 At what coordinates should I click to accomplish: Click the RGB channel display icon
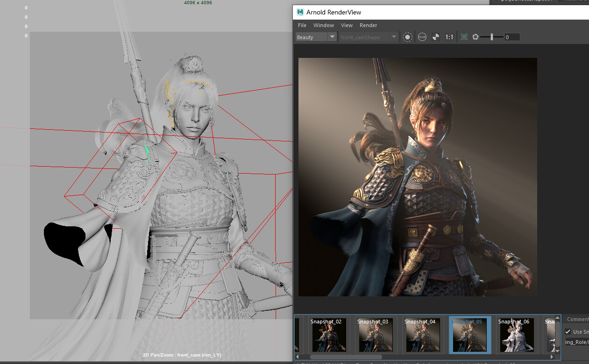(x=422, y=37)
